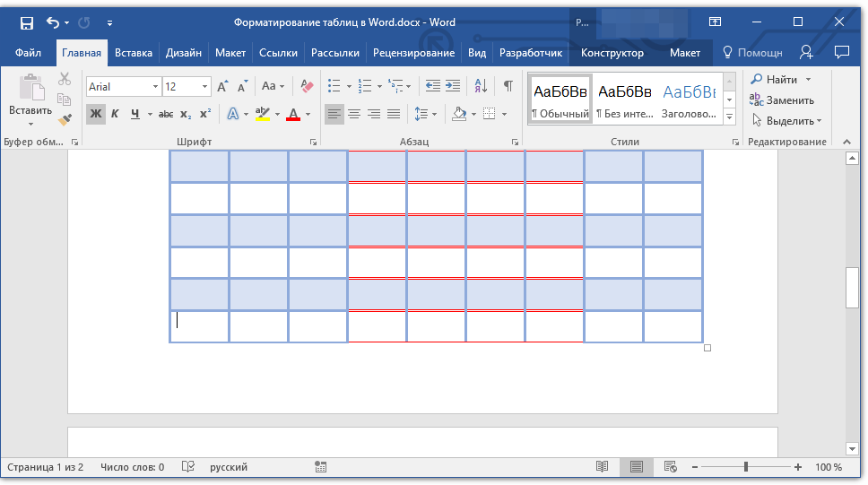This screenshot has height=485, width=868.
Task: Open Customize Quick Access Toolbar menu
Action: click(x=109, y=23)
